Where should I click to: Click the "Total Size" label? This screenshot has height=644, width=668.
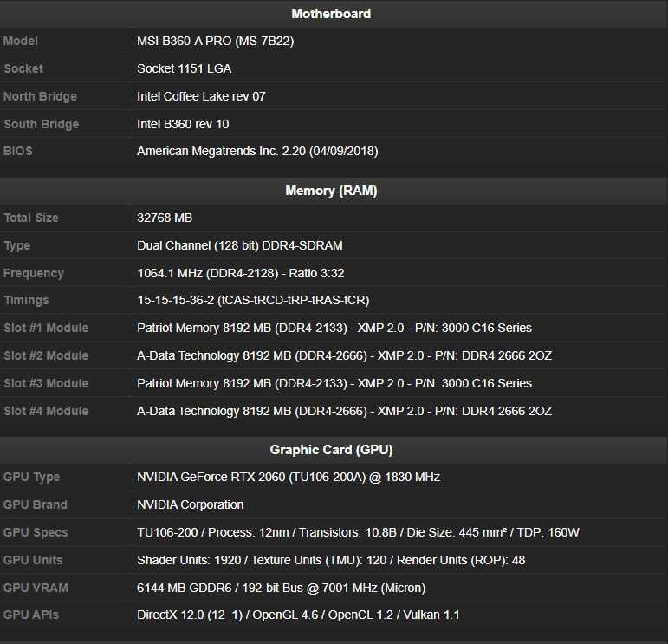coord(30,218)
